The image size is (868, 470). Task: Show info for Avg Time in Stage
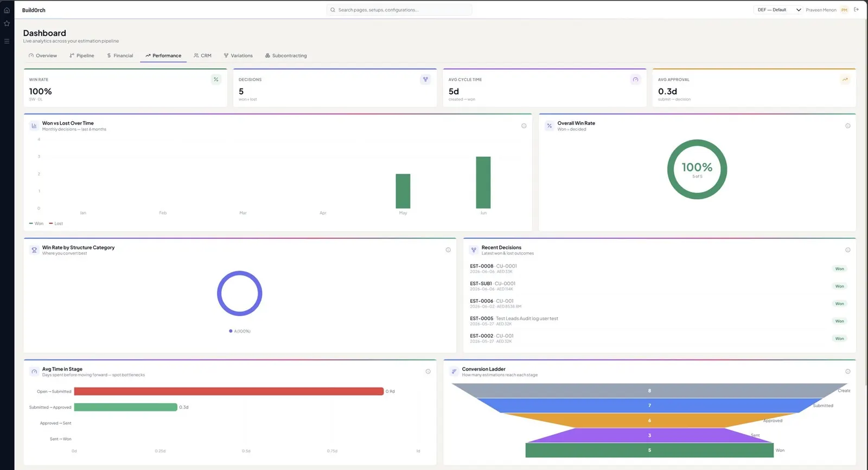point(427,372)
